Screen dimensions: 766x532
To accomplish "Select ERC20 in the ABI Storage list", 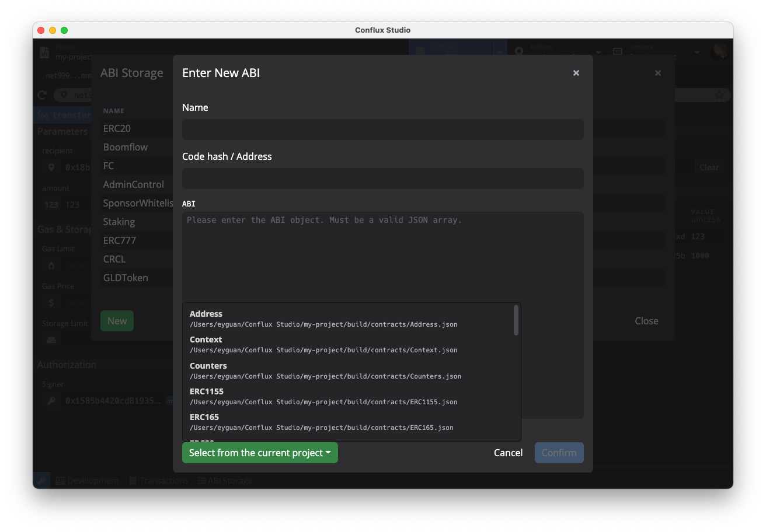I will [117, 128].
